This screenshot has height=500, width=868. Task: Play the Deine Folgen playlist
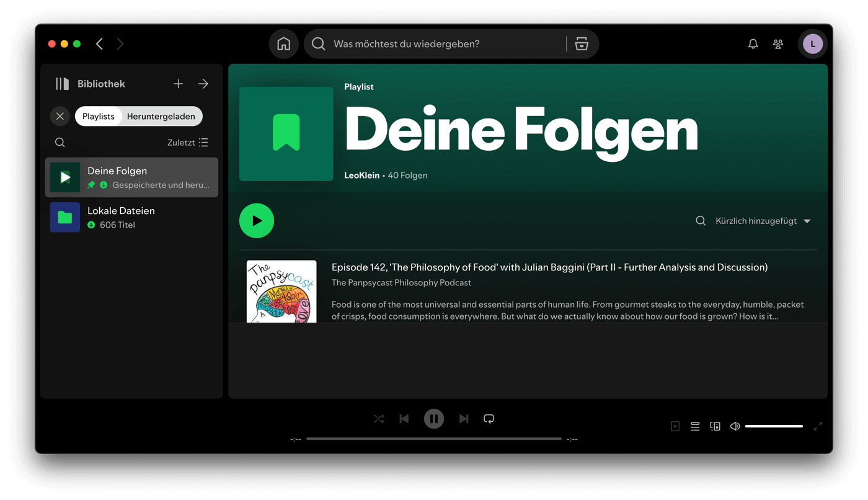coord(257,221)
